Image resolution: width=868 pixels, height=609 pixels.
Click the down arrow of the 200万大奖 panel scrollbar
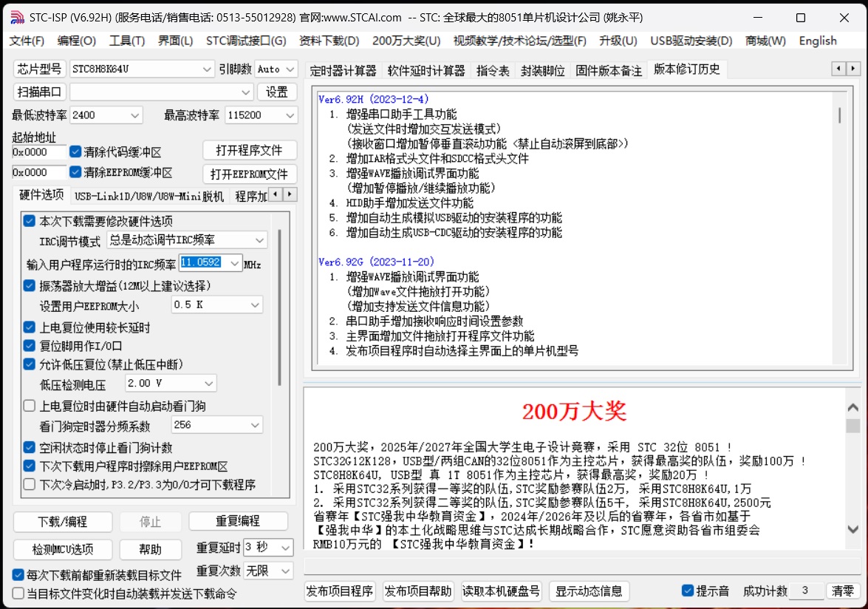point(853,529)
